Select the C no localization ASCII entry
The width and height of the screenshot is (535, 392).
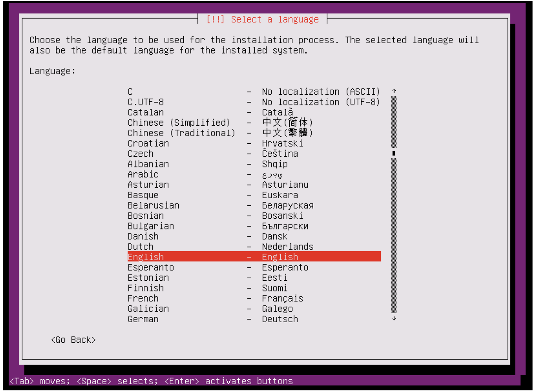pos(254,92)
